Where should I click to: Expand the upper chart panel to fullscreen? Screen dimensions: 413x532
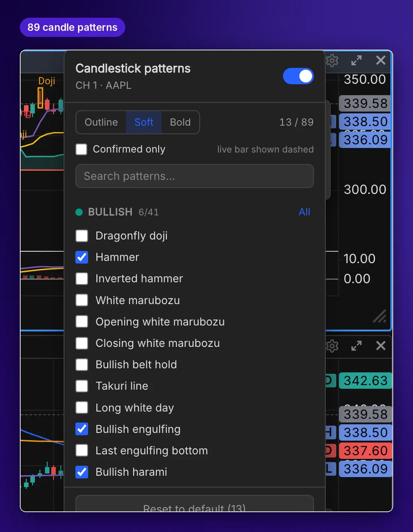(x=356, y=61)
